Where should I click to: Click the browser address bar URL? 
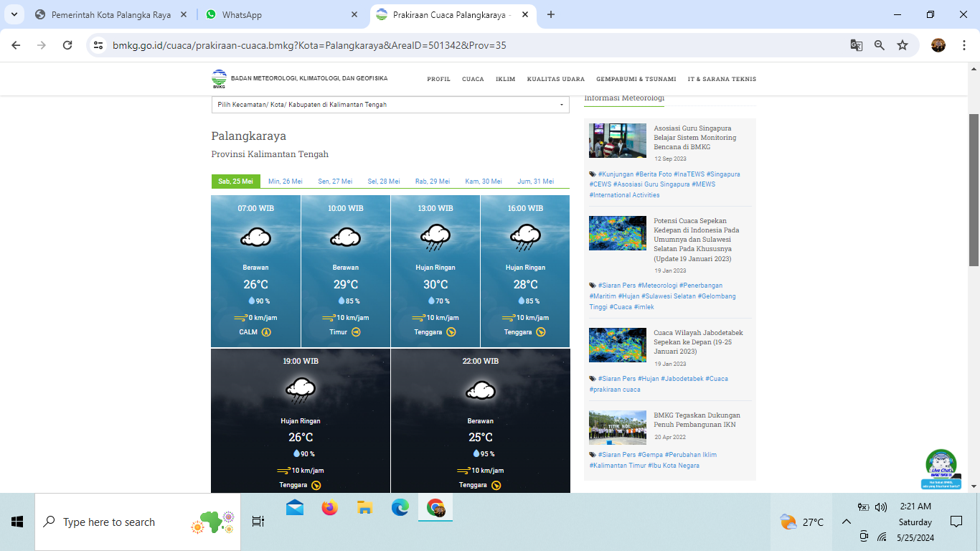309,45
